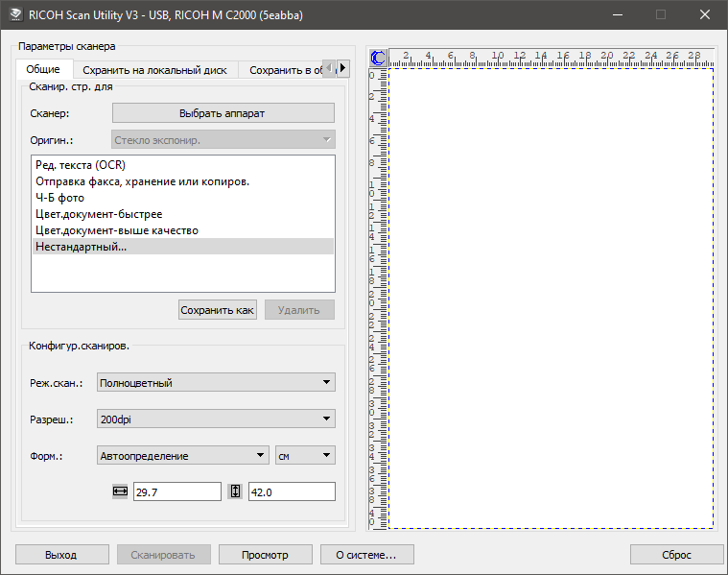
Task: Click the Сканировать button
Action: point(163,555)
